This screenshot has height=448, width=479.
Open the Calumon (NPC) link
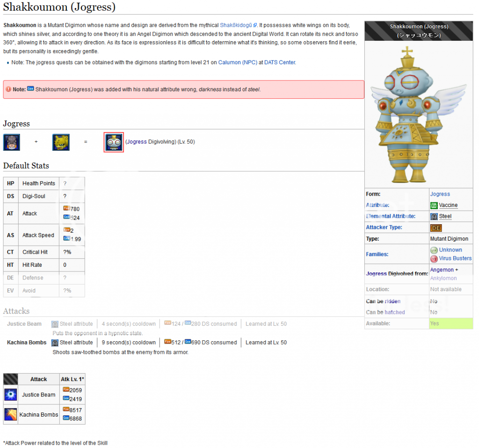[238, 62]
